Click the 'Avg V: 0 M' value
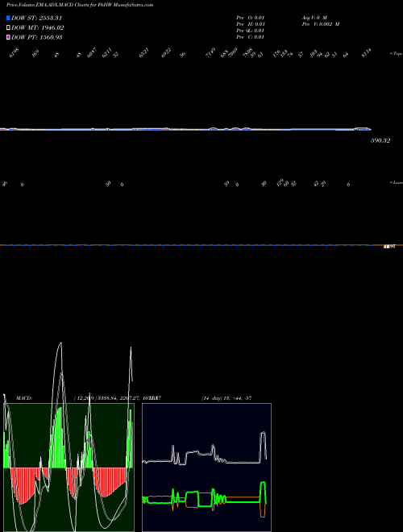The image size is (403, 532). (314, 17)
